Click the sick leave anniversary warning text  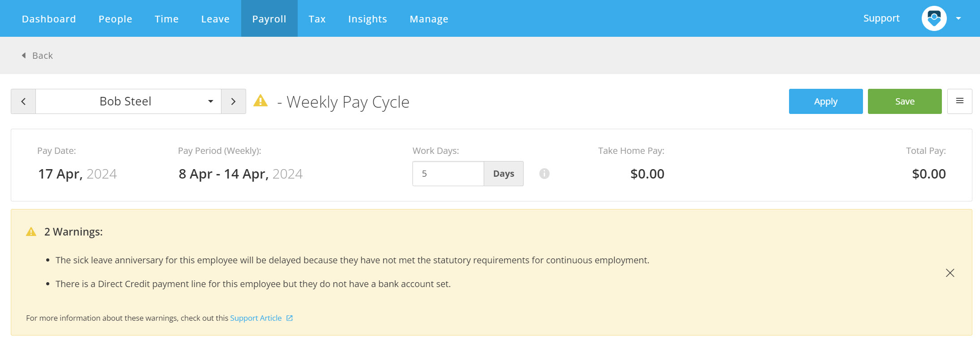[x=352, y=260]
